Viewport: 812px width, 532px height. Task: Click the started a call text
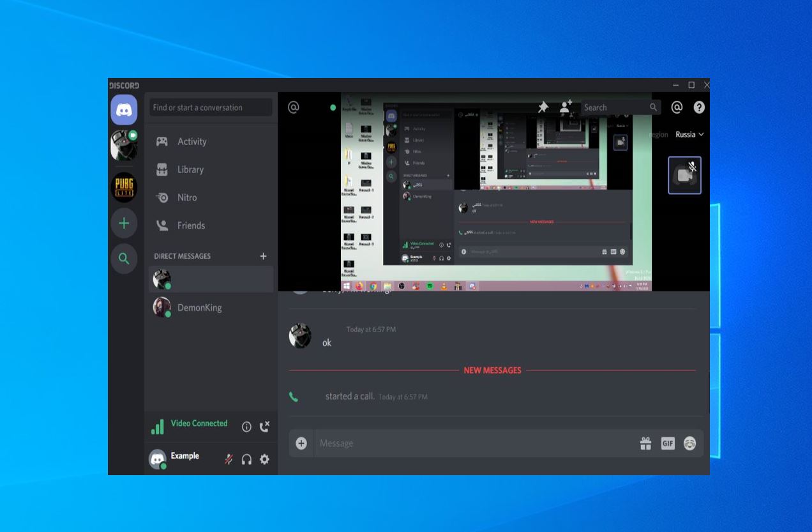click(350, 397)
